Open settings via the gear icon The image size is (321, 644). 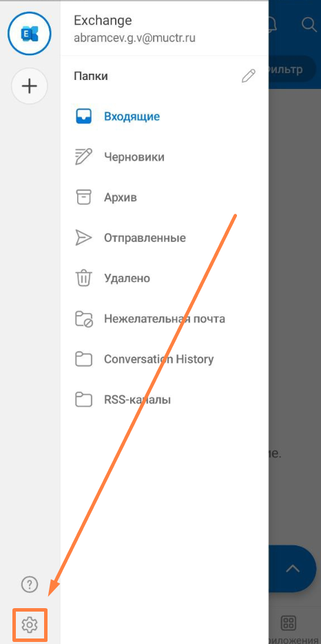pos(30,625)
